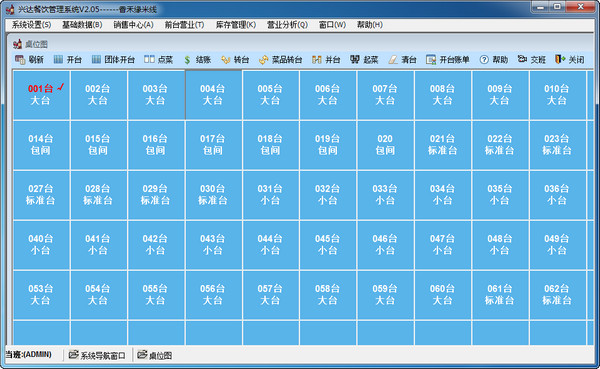Open the 库存管理(K) menu
Screen dimensions: 600x369
pos(236,25)
